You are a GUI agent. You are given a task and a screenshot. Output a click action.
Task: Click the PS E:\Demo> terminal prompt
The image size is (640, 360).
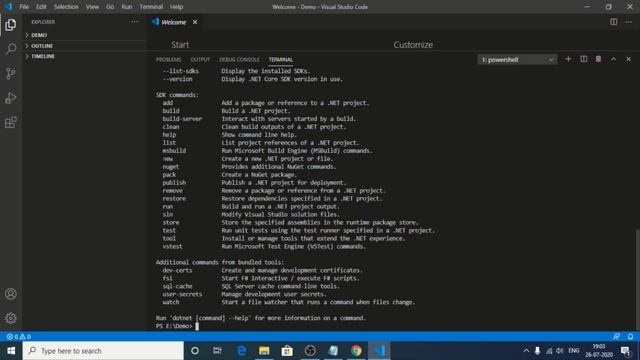point(174,326)
